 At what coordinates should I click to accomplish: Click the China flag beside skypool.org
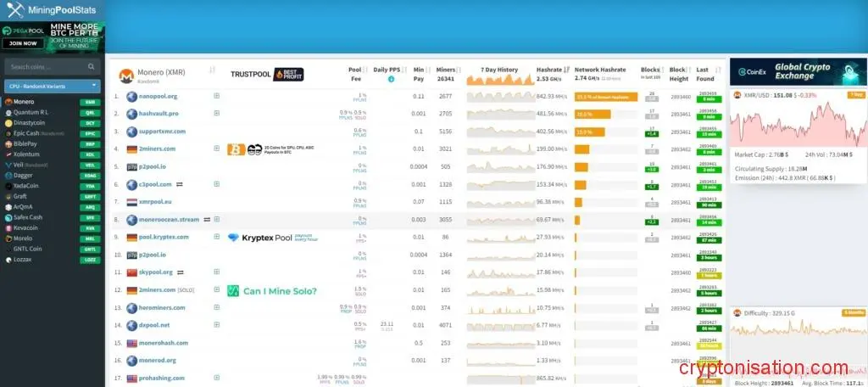[131, 272]
